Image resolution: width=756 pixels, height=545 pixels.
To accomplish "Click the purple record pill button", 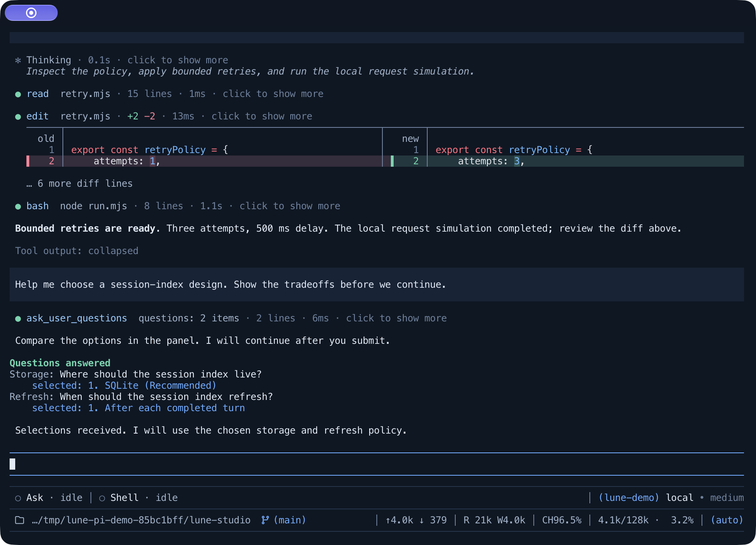I will (31, 13).
